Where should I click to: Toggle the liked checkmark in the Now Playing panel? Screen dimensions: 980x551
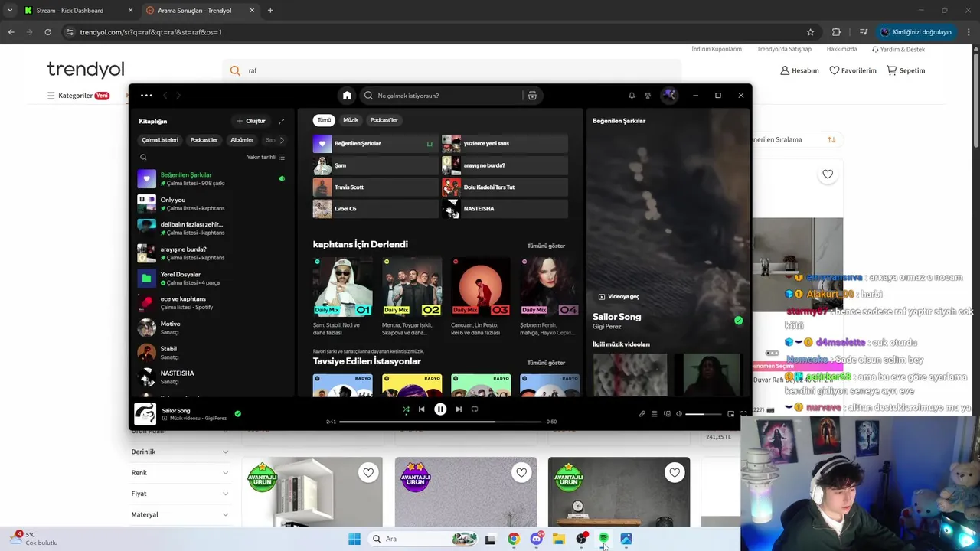click(738, 321)
